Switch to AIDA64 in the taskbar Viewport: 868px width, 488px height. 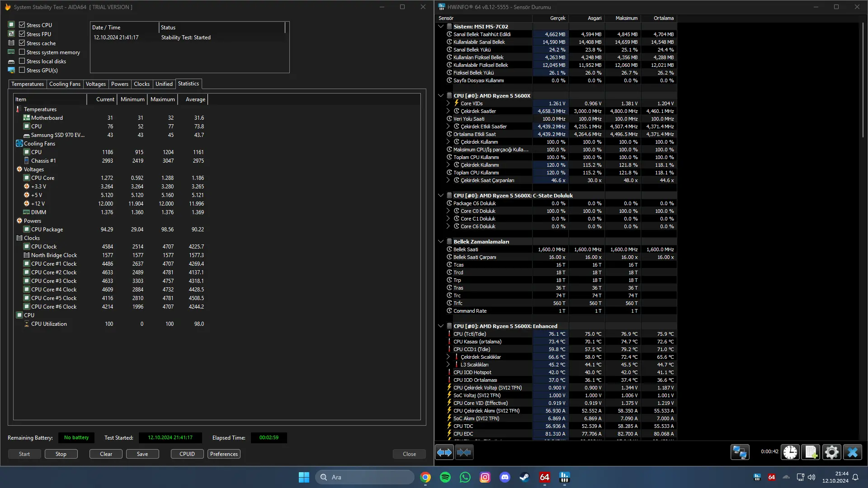[x=545, y=477]
